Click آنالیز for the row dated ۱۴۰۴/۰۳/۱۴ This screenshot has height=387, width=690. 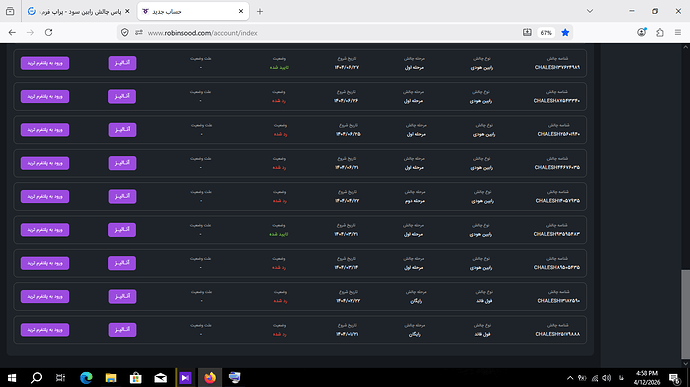122,263
